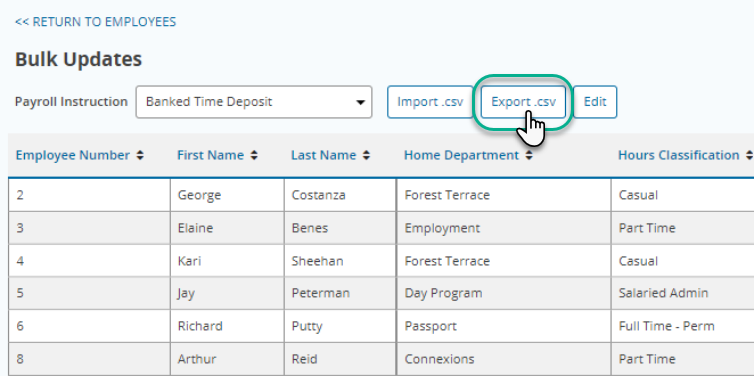The height and width of the screenshot is (376, 754).
Task: Select employee number 3 cell
Action: click(89, 227)
